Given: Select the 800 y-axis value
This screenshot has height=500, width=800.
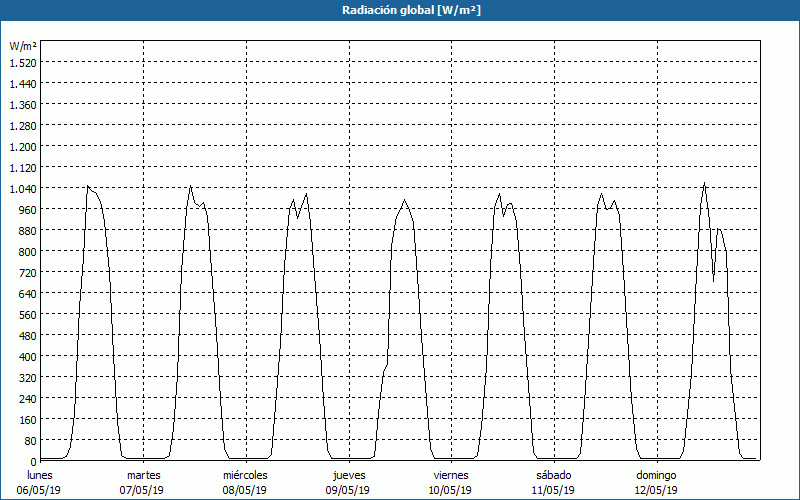Looking at the screenshot, I should click(x=27, y=252).
